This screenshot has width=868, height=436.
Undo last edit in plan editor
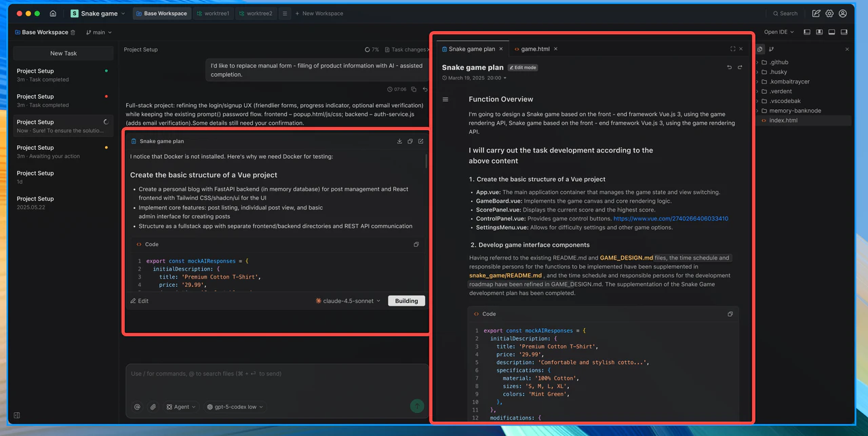[x=730, y=67]
